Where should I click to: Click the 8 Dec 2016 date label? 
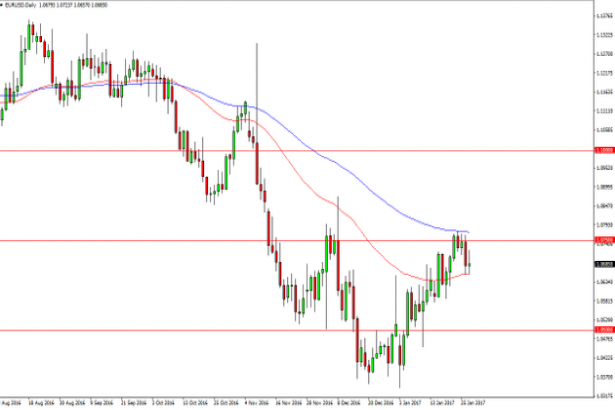pyautogui.click(x=349, y=403)
